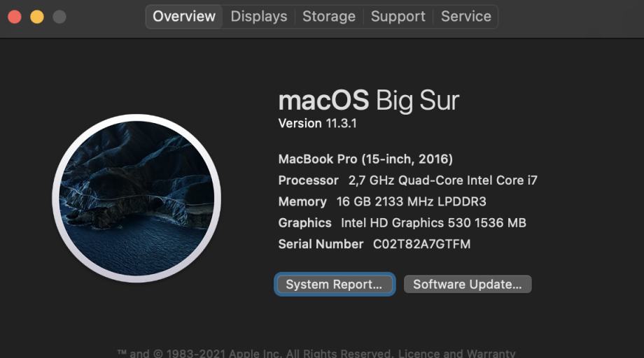Click the Memory 16 GB specification line
Viewport: 644px width, 358px height.
pyautogui.click(x=382, y=202)
